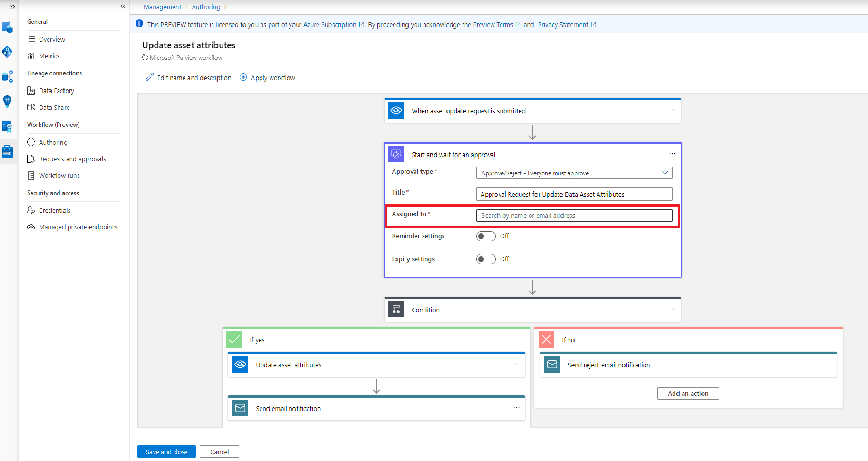Open options menu for approval step

coord(672,154)
